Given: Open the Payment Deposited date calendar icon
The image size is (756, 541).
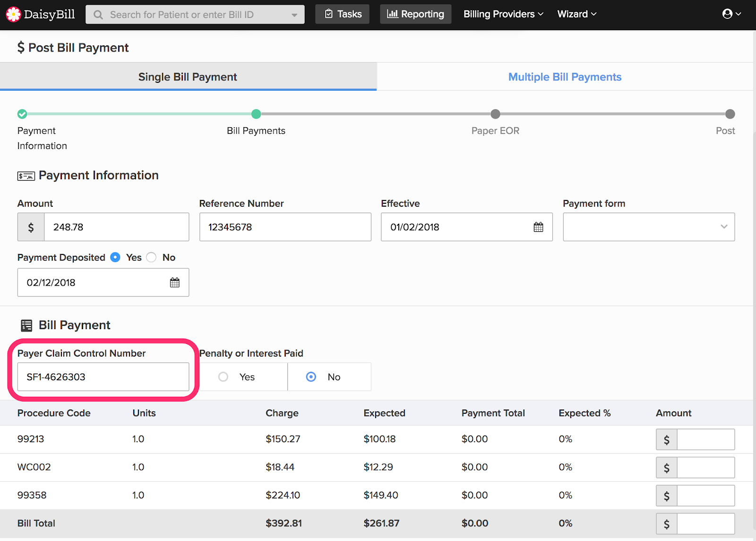Looking at the screenshot, I should (x=175, y=282).
